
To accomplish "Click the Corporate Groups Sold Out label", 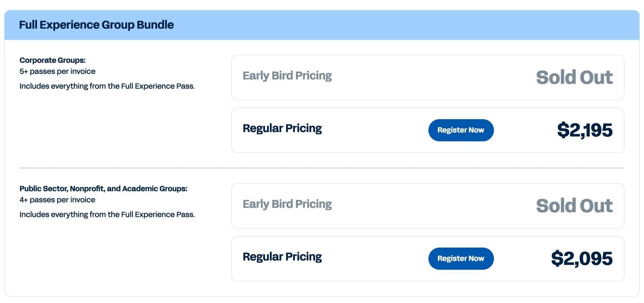I will tap(574, 77).
